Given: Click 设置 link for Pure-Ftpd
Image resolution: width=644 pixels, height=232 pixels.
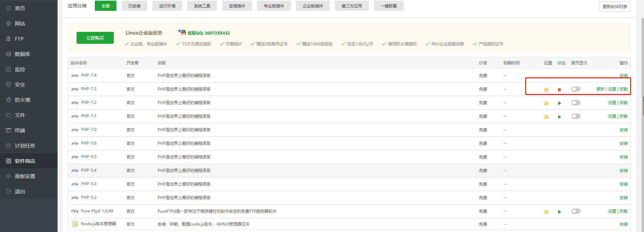Looking at the screenshot, I should click(612, 211).
